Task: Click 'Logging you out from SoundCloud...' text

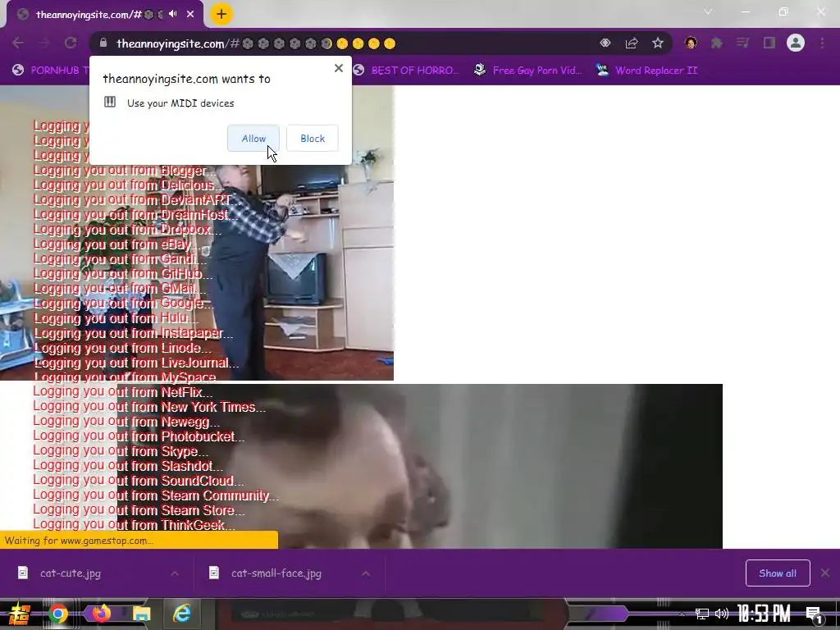Action: [138, 481]
